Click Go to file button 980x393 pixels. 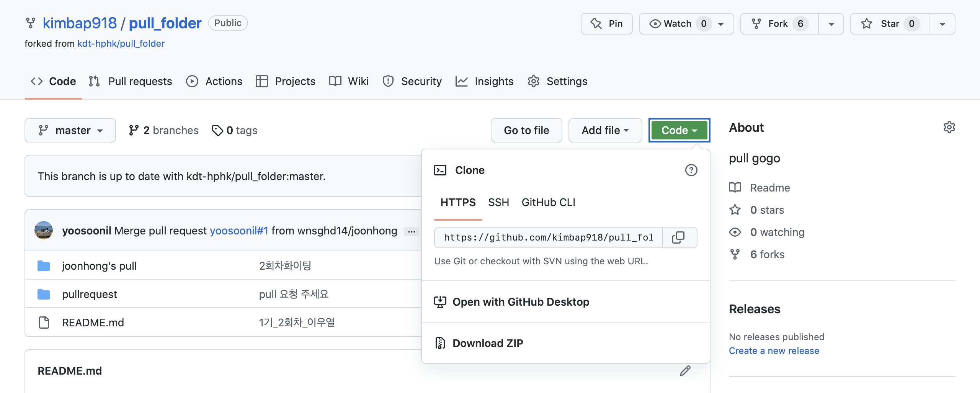tap(526, 130)
